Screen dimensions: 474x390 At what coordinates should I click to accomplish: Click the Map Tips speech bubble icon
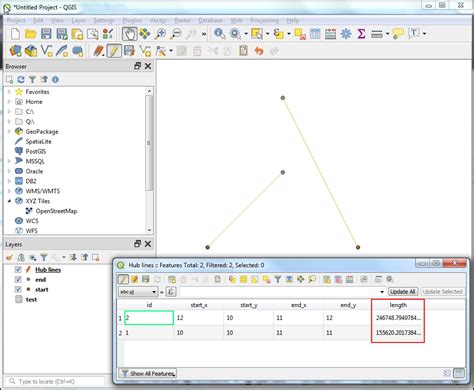tap(398, 34)
